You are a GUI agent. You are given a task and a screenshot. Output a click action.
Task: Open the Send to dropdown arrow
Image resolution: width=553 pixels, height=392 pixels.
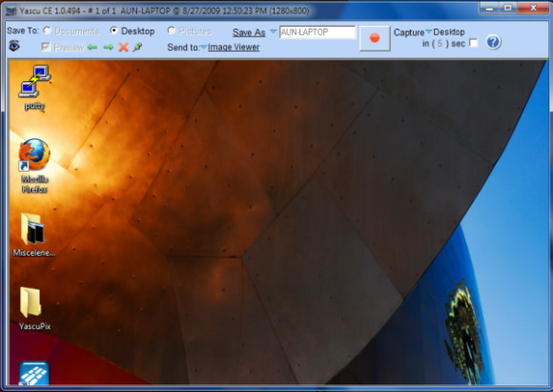203,48
